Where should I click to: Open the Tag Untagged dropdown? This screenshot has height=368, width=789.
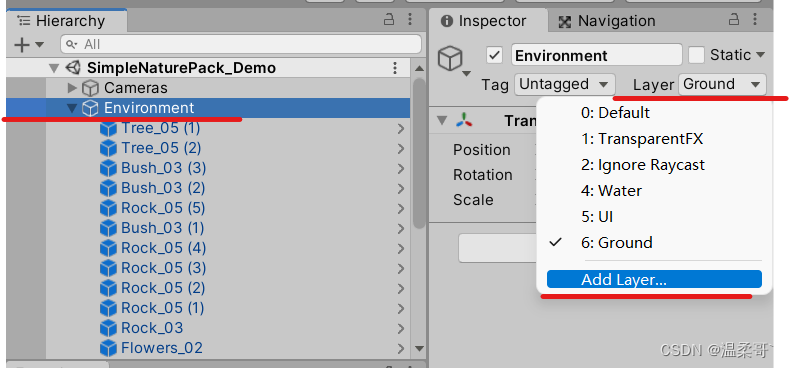pyautogui.click(x=565, y=85)
